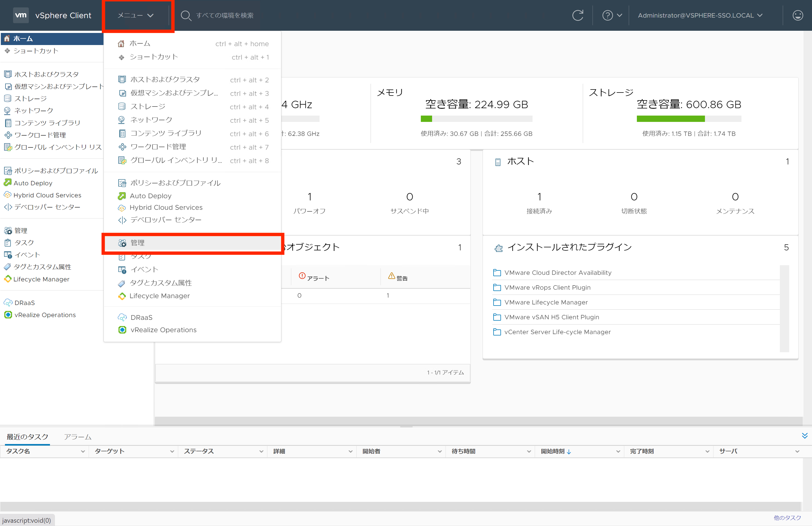Viewport: 812px width, 526px height.
Task: Select Lifecycle Manager in menu dropdown
Action: [192, 296]
